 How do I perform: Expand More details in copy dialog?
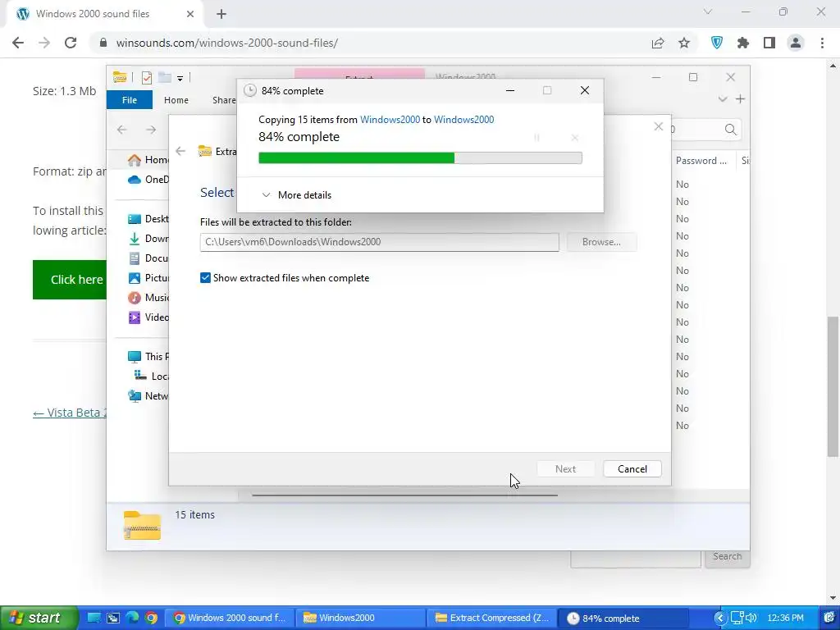(297, 195)
